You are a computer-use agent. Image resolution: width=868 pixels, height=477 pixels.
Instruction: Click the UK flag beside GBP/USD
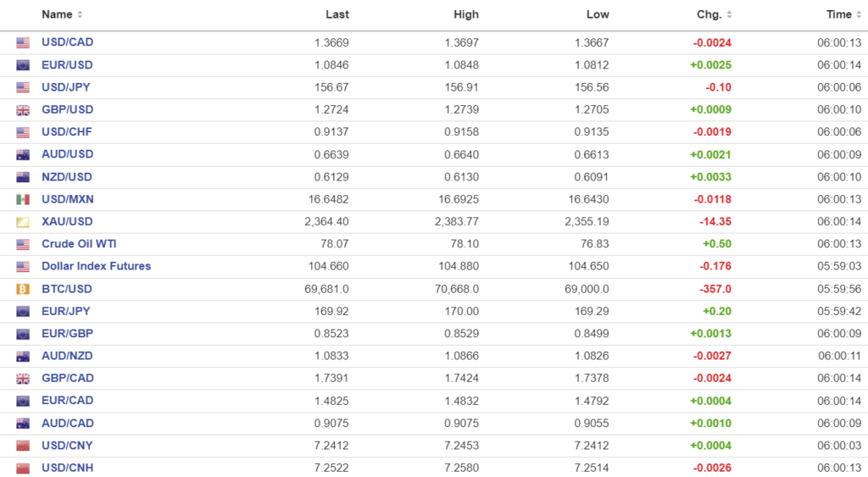click(x=23, y=110)
